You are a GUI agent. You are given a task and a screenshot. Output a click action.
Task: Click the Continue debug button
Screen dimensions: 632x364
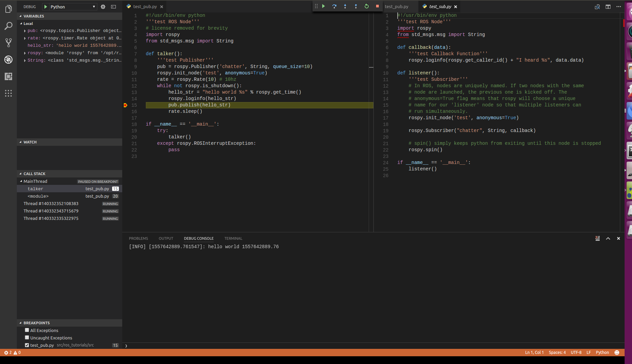[324, 6]
